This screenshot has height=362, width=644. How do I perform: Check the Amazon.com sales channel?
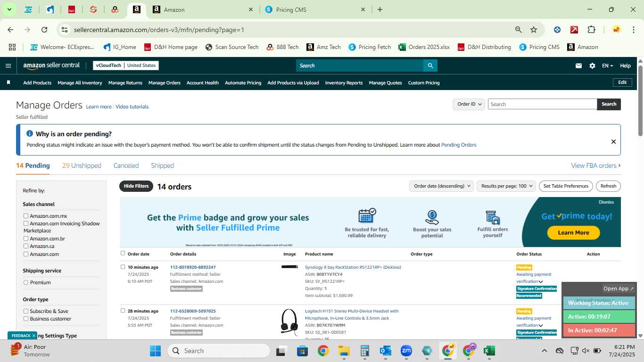(26, 254)
